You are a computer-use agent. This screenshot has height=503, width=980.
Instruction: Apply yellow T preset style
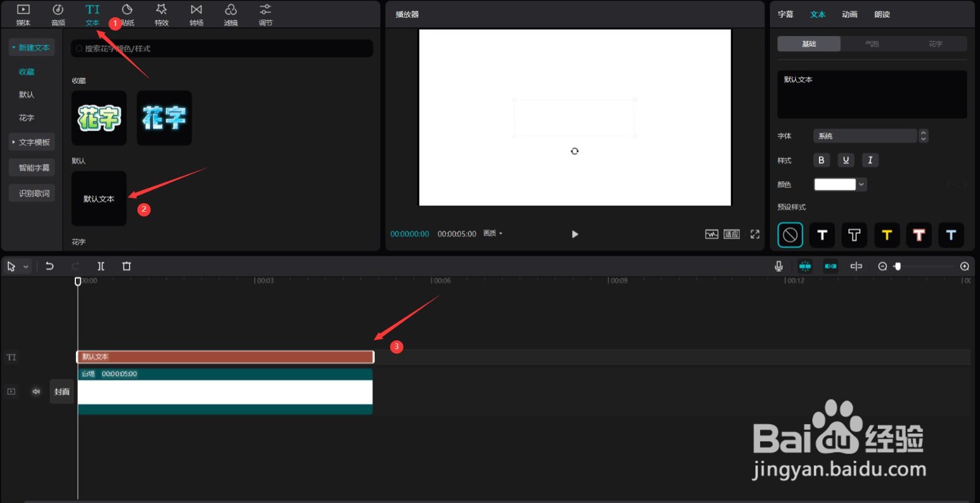pyautogui.click(x=886, y=235)
